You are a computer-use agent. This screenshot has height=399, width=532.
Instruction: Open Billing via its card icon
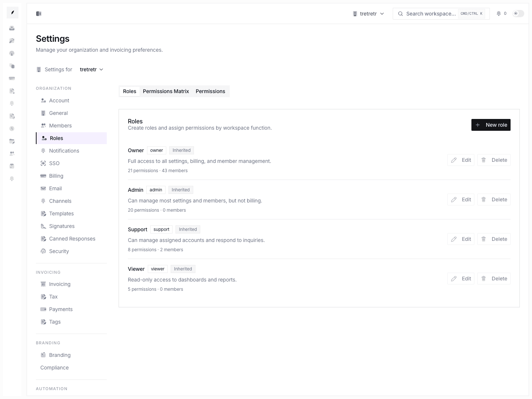(43, 176)
